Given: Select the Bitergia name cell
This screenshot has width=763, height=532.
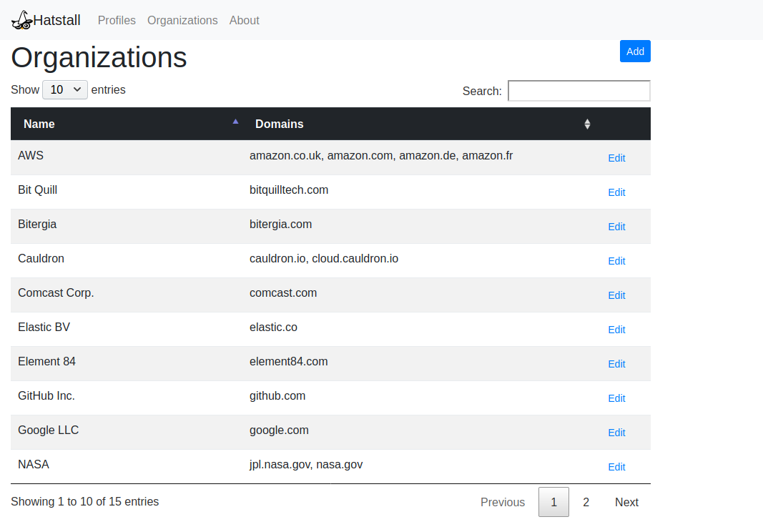Looking at the screenshot, I should tap(127, 227).
